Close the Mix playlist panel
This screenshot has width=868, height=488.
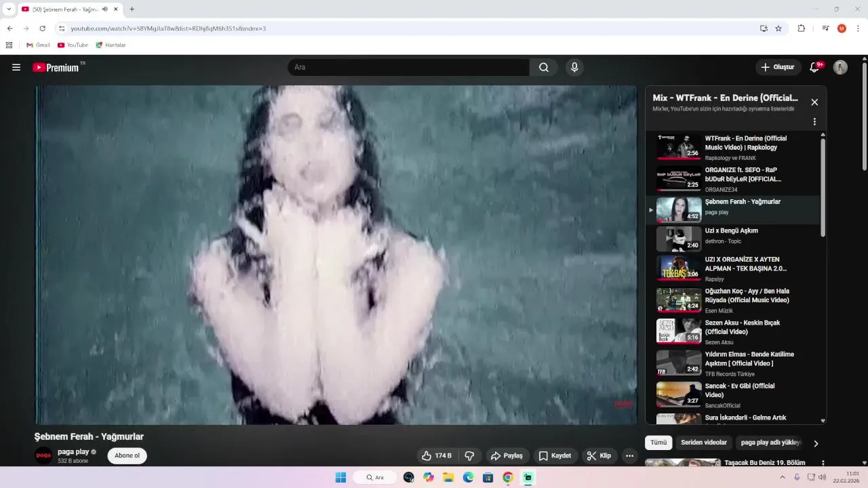(814, 102)
